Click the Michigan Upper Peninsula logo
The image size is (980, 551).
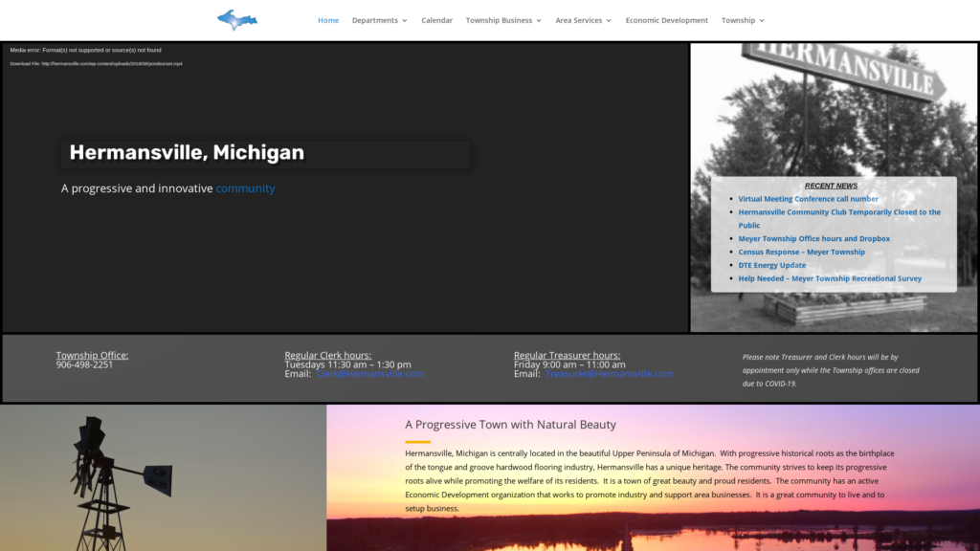coord(237,20)
